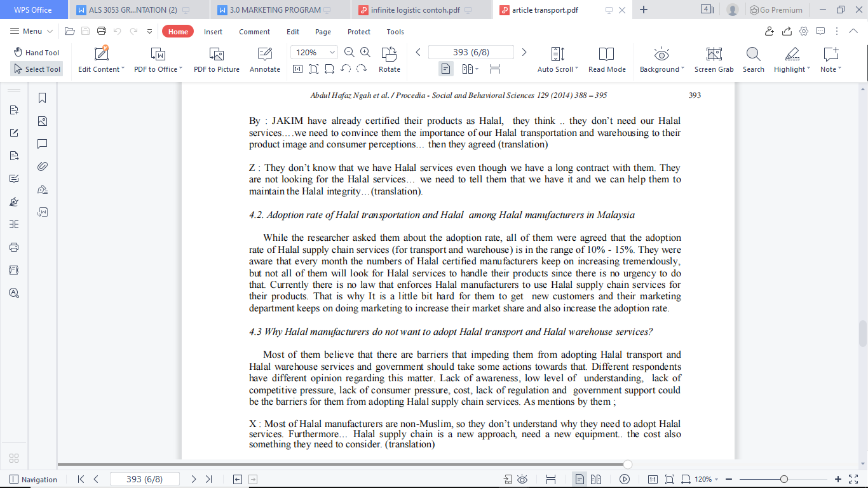The image size is (868, 488).
Task: Open the user account avatar
Action: (733, 10)
